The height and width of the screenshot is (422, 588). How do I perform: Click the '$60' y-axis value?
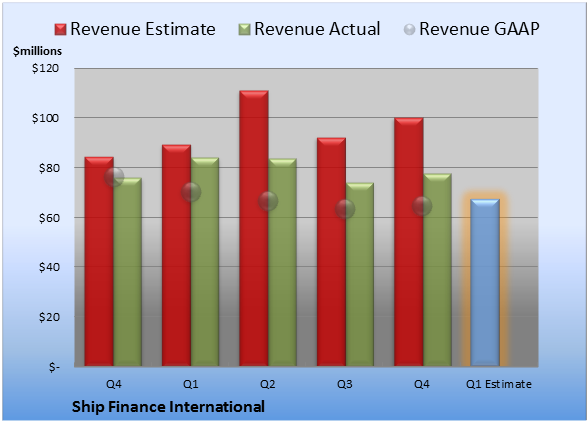click(49, 218)
